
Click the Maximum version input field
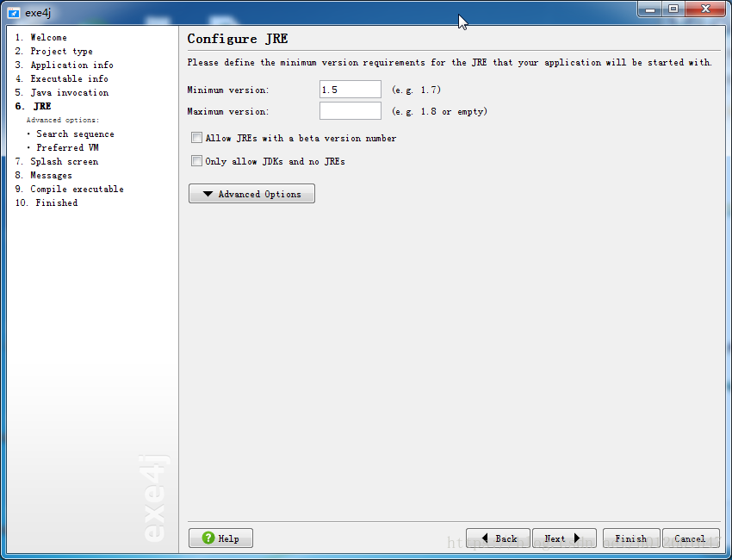pyautogui.click(x=350, y=110)
